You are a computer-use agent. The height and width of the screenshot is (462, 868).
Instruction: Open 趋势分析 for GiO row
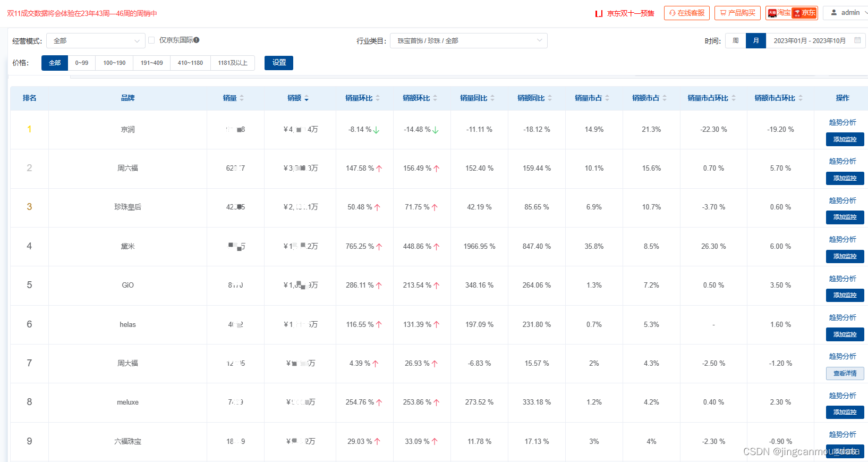[x=843, y=279]
